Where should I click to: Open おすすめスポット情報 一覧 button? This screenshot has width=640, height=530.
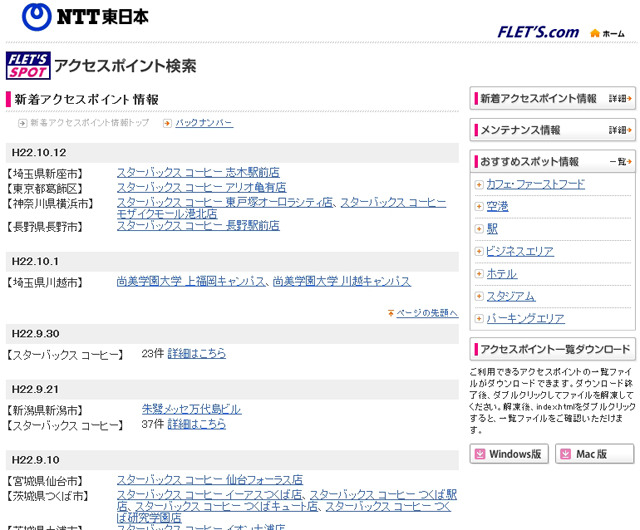pyautogui.click(x=553, y=162)
